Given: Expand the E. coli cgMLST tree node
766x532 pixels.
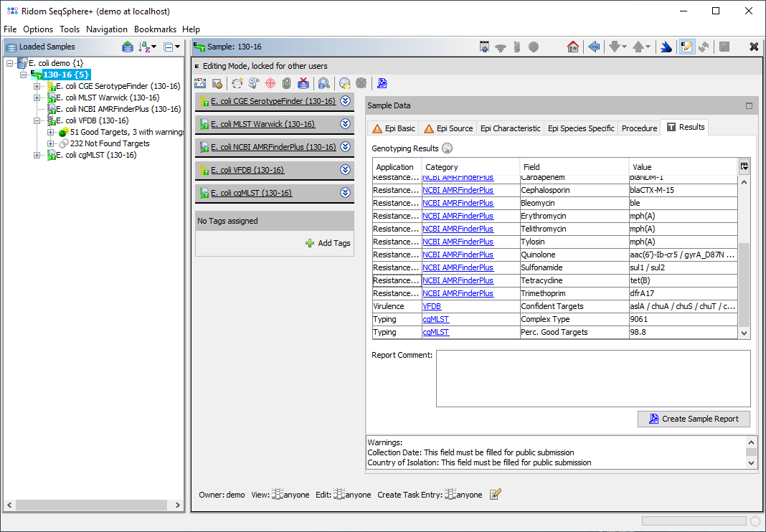Looking at the screenshot, I should [x=37, y=155].
